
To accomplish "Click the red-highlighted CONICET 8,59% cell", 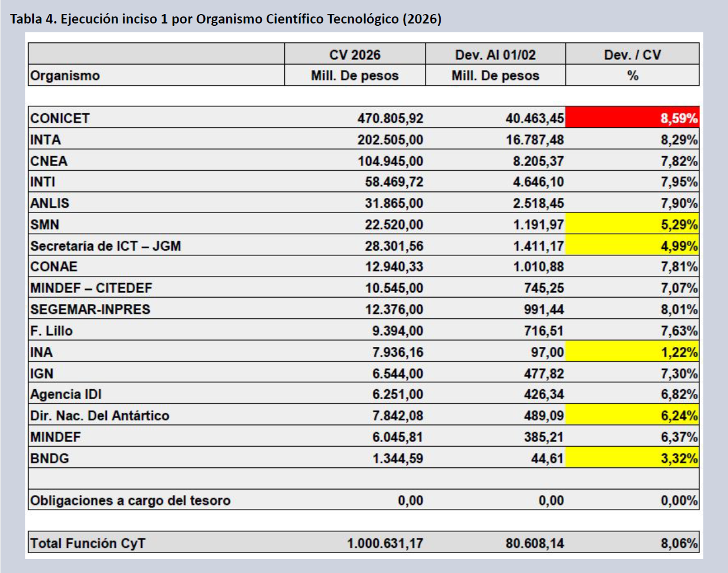I will pyautogui.click(x=632, y=118).
